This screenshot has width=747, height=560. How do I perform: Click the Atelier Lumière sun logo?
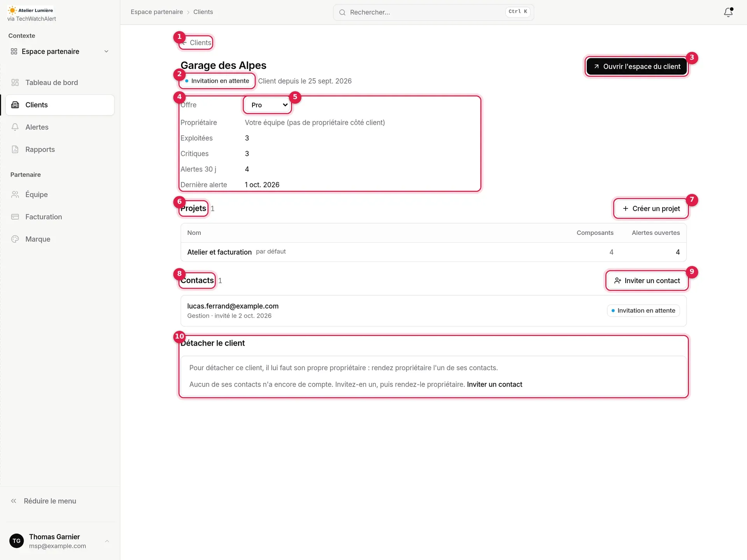12,10
